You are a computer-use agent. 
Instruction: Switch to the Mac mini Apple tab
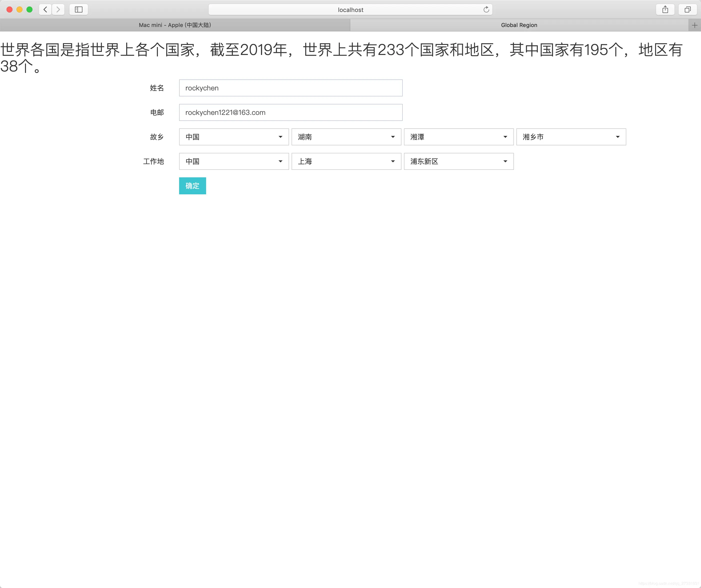point(175,25)
